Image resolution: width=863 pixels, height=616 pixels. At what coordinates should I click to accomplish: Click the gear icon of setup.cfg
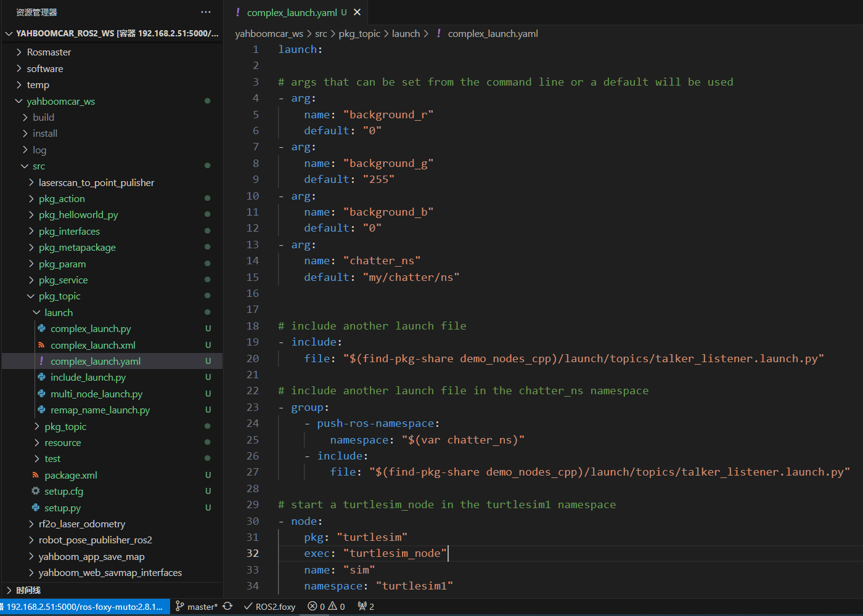point(35,491)
